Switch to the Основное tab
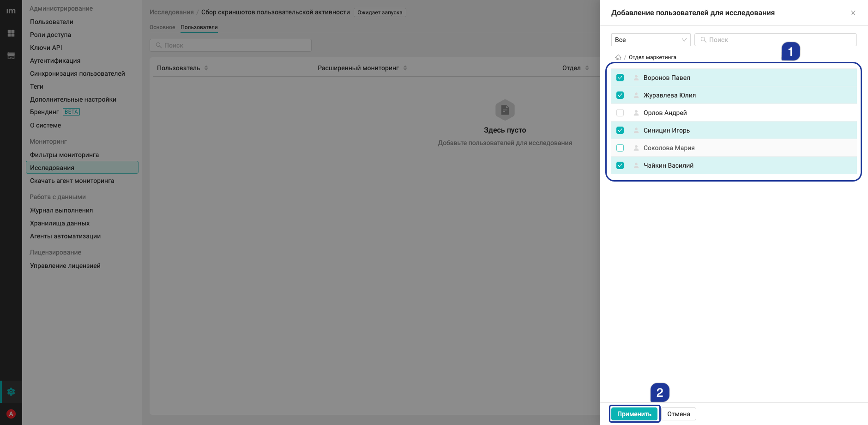Image resolution: width=868 pixels, height=425 pixels. pos(162,27)
